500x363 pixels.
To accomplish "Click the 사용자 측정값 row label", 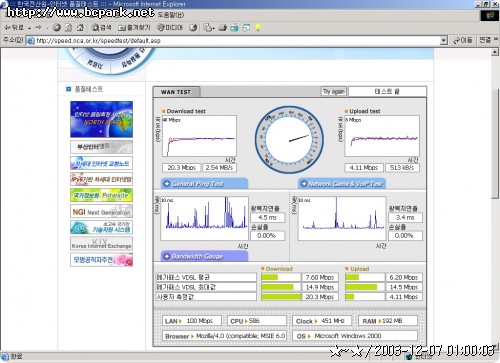I will tap(206, 297).
